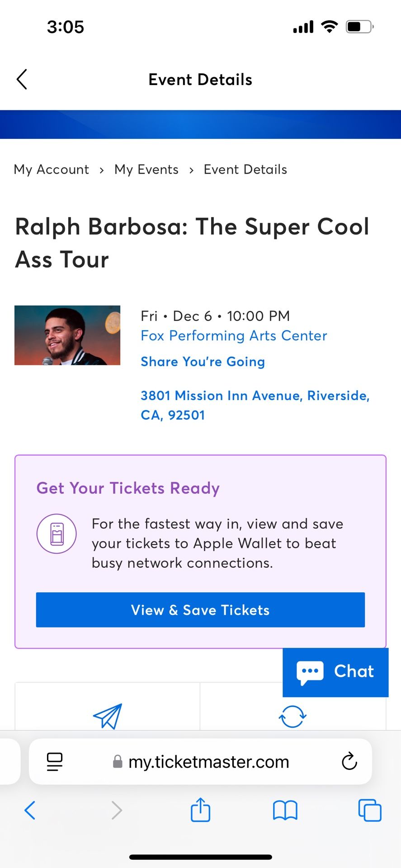Tap the Safari share icon
Viewport: 401px width, 868px height.
200,810
